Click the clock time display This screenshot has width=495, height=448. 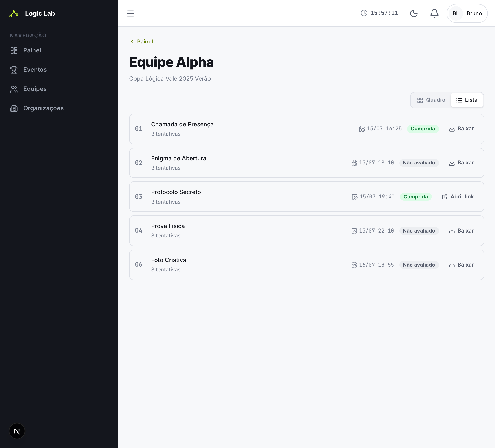(x=379, y=13)
